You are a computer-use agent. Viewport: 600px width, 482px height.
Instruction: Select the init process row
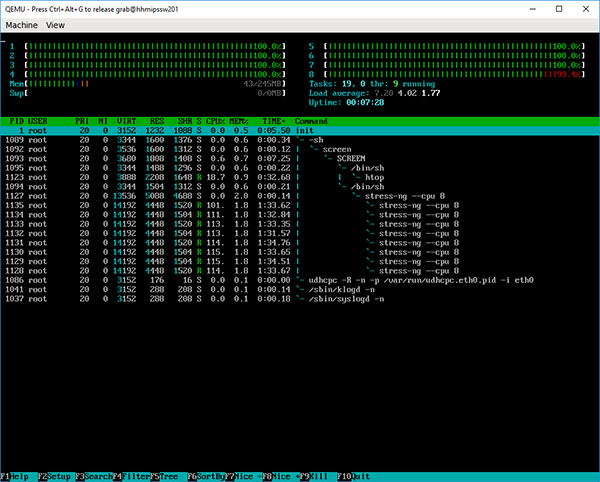300,130
